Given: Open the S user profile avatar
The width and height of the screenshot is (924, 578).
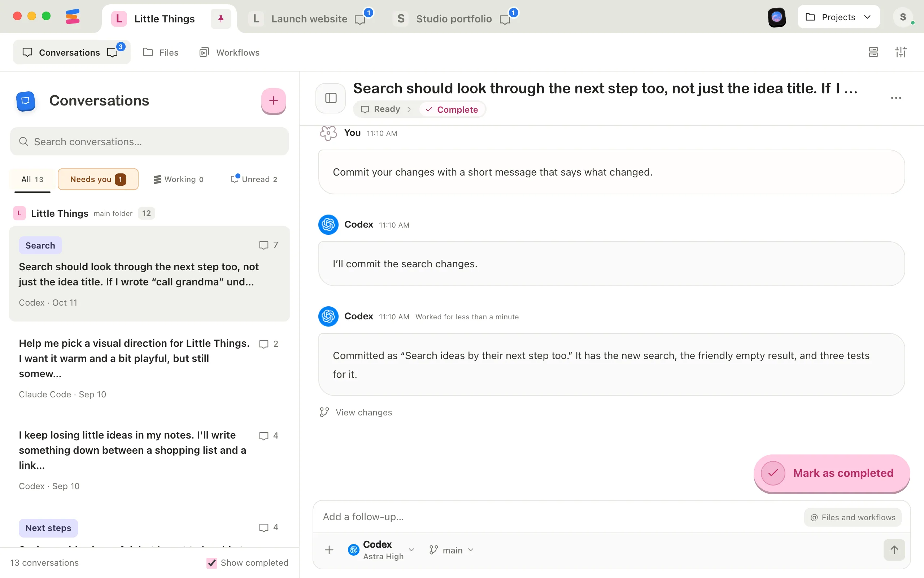Looking at the screenshot, I should [903, 17].
